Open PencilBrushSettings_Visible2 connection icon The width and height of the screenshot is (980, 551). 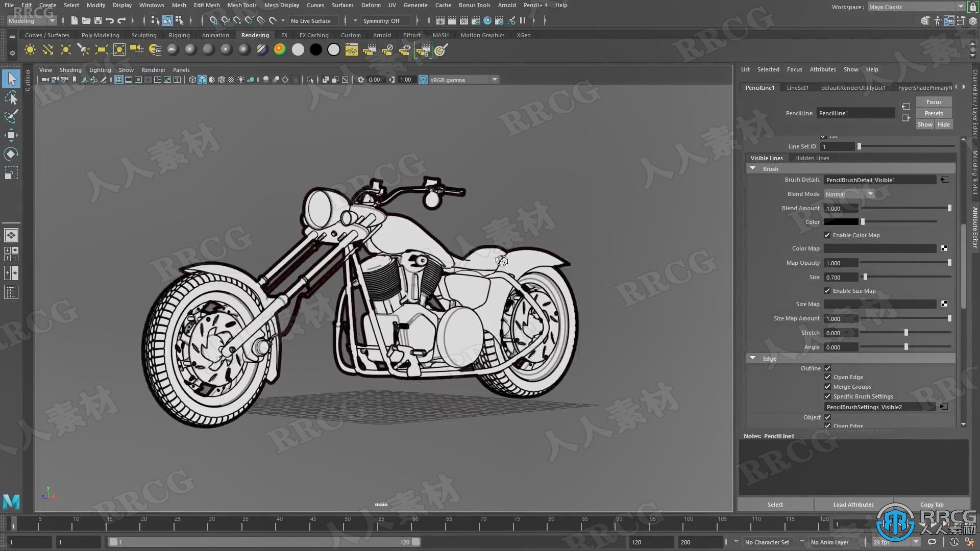point(944,407)
